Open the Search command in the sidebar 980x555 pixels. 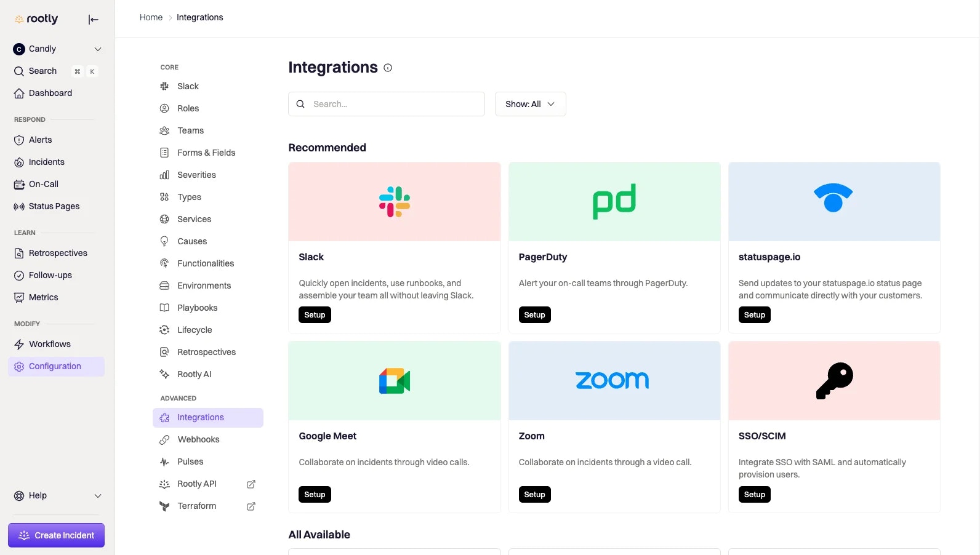point(56,71)
